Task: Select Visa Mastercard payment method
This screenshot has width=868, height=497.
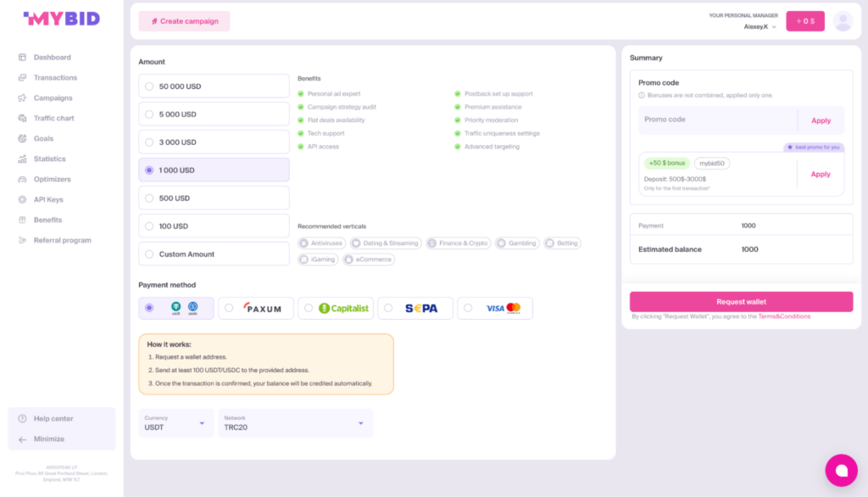Action: (x=495, y=308)
